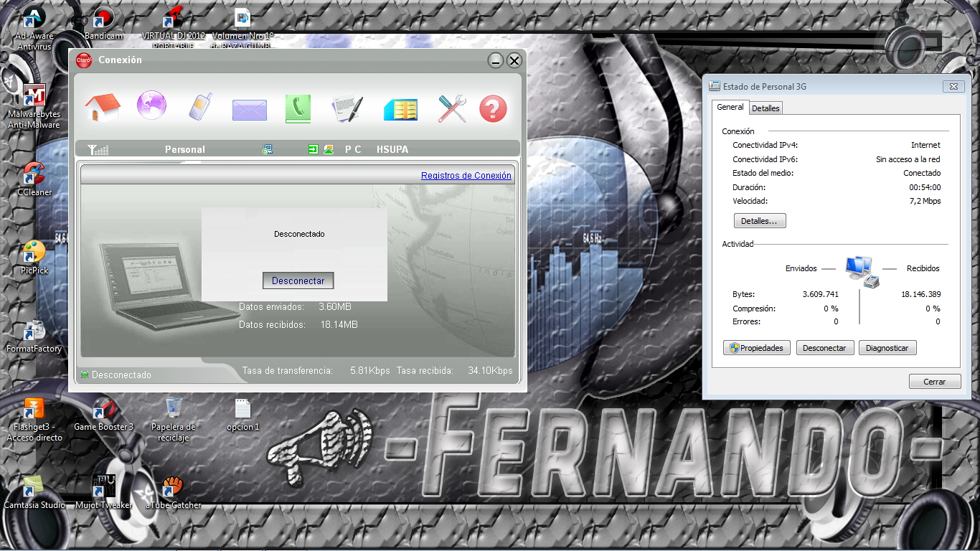
Task: Click the Diagnosticar button
Action: [887, 348]
